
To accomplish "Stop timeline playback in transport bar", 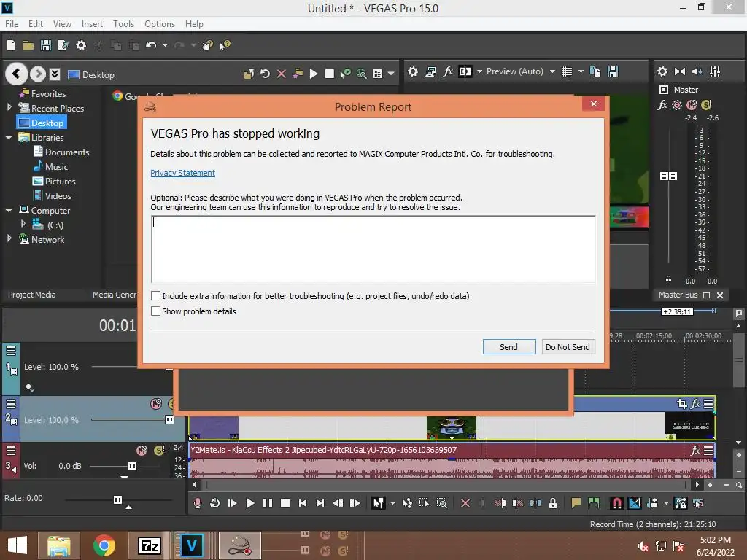I will pos(285,503).
